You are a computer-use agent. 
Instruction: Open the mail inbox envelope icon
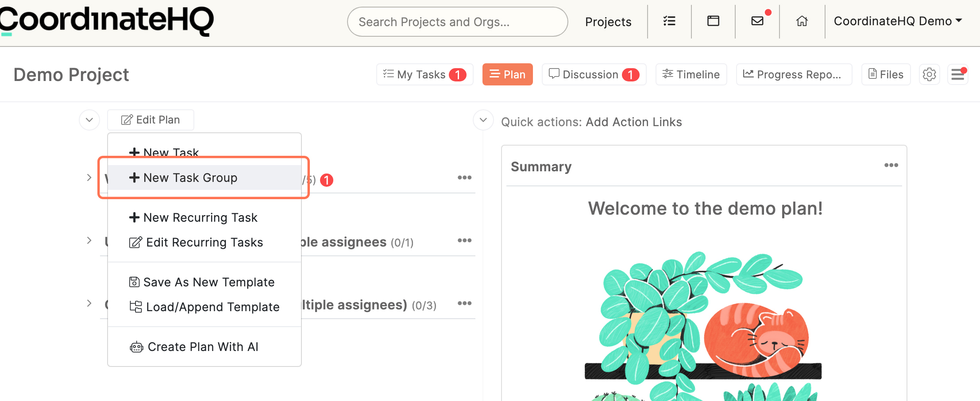pyautogui.click(x=757, y=21)
